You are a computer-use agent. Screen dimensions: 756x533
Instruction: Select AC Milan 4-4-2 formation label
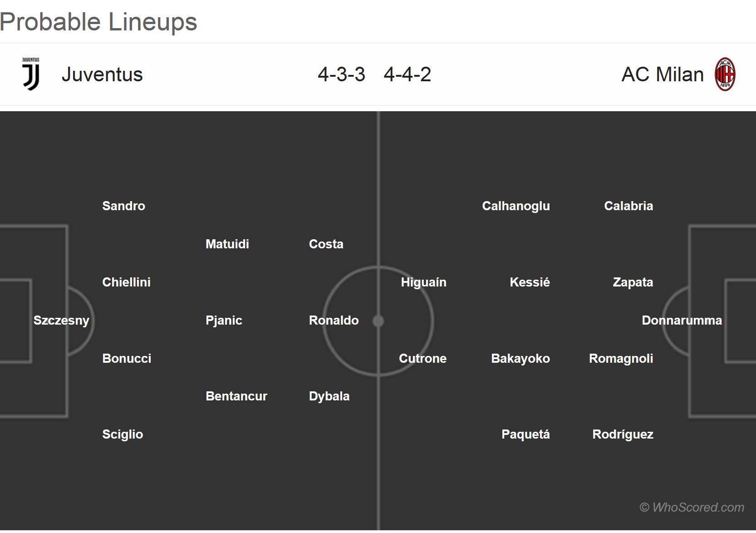[x=407, y=74]
